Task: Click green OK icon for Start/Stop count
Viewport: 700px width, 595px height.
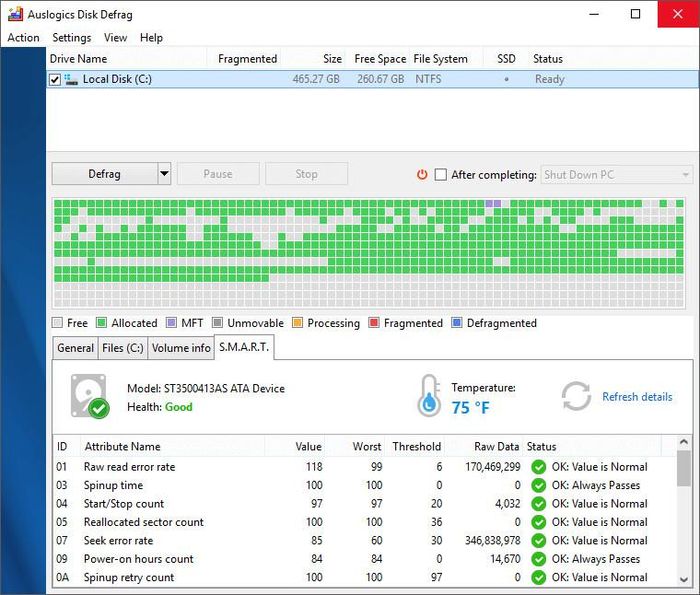Action: pos(538,504)
